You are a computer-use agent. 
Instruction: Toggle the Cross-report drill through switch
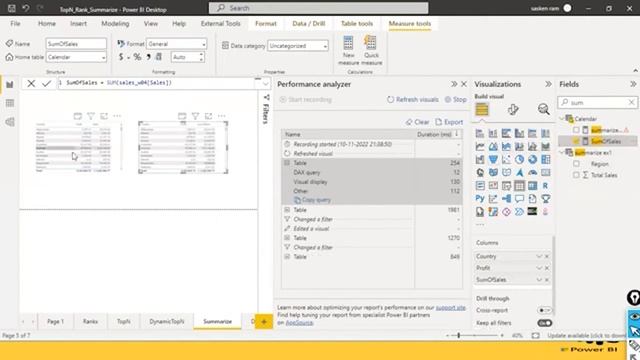tap(544, 310)
